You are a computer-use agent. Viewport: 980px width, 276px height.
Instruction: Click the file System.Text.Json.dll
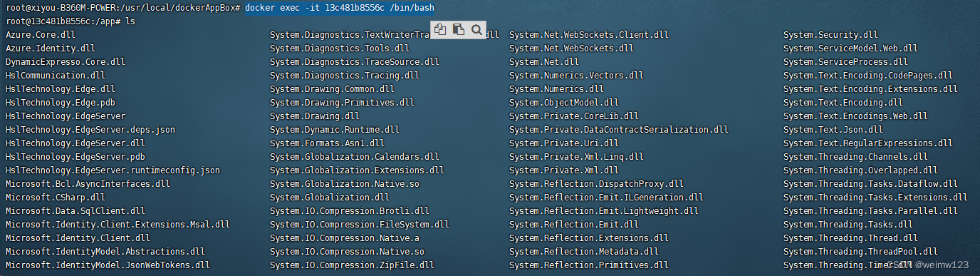[x=833, y=129]
